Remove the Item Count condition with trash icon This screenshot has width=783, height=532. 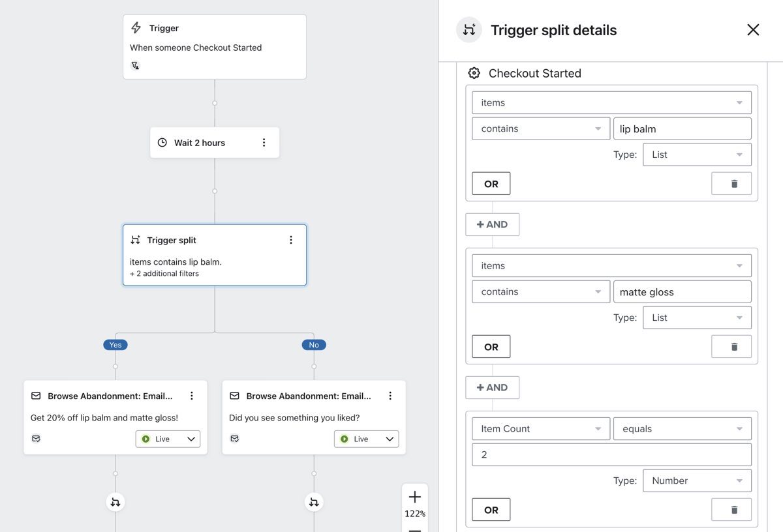(731, 510)
